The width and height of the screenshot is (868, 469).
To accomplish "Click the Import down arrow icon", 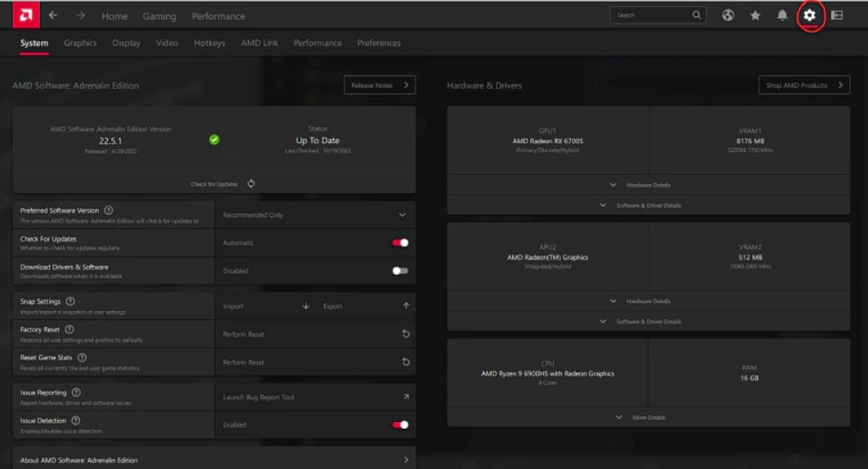I will [306, 306].
